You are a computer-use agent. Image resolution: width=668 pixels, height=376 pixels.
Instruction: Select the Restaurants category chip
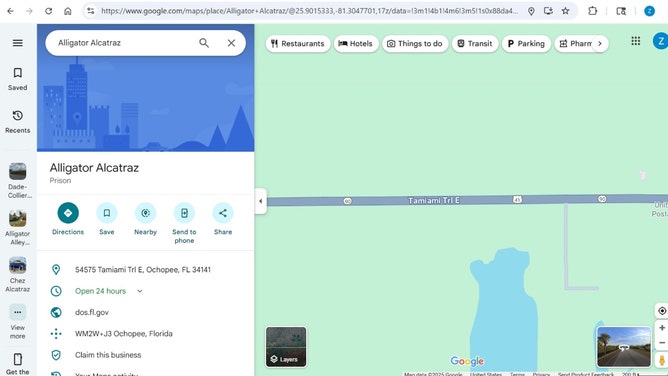point(298,43)
